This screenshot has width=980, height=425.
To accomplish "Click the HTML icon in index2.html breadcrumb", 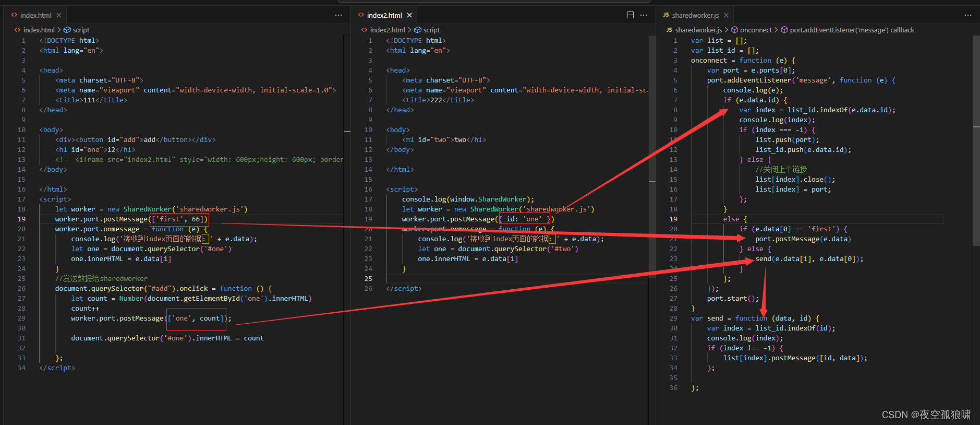I will 364,30.
